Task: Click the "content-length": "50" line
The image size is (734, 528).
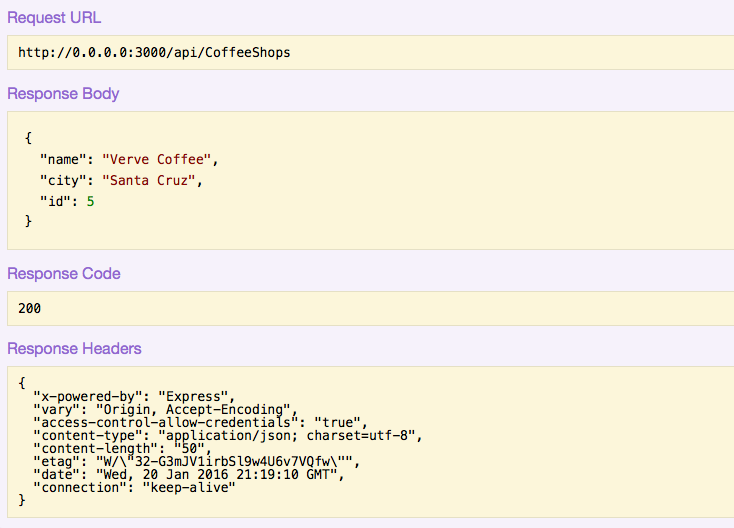Action: click(x=122, y=448)
